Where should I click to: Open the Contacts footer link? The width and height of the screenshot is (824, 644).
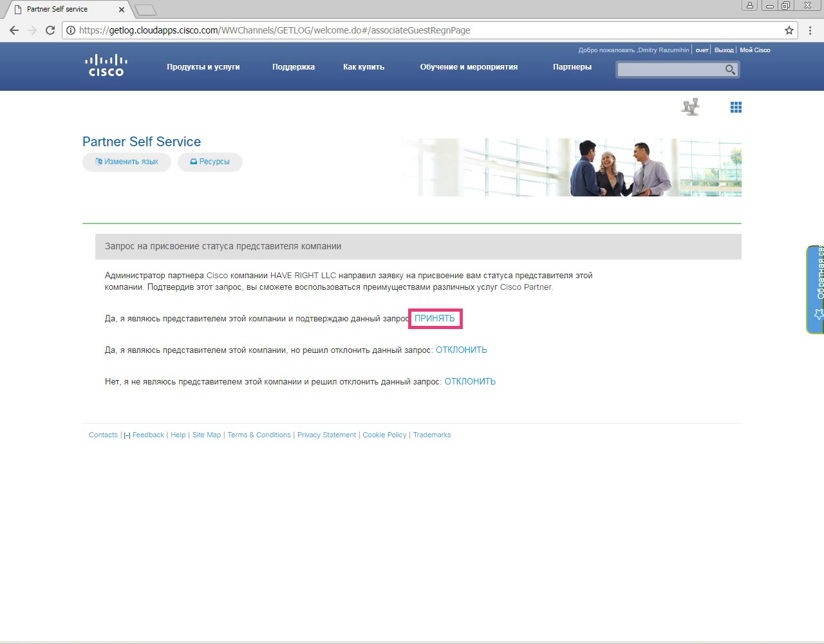(x=103, y=435)
